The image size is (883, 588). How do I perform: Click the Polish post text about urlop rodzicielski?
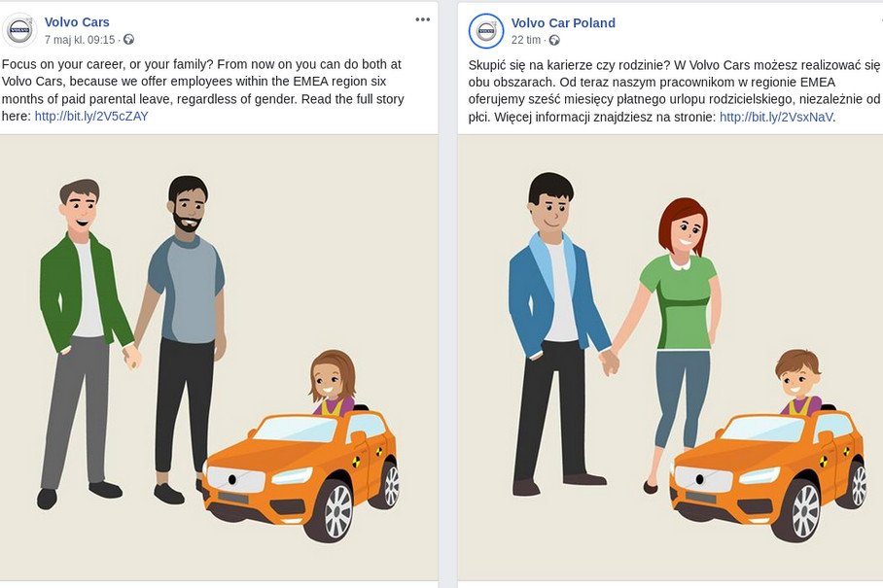point(674,90)
